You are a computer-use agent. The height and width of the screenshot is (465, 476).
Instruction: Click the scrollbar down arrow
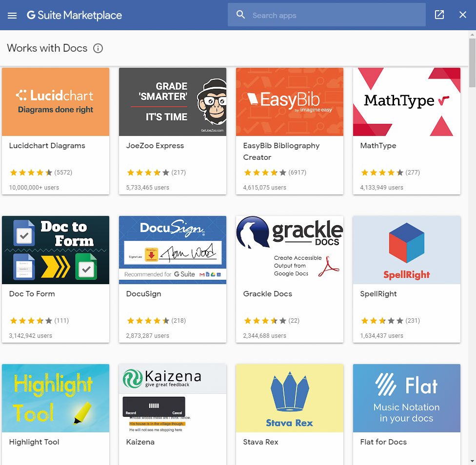(x=472, y=462)
